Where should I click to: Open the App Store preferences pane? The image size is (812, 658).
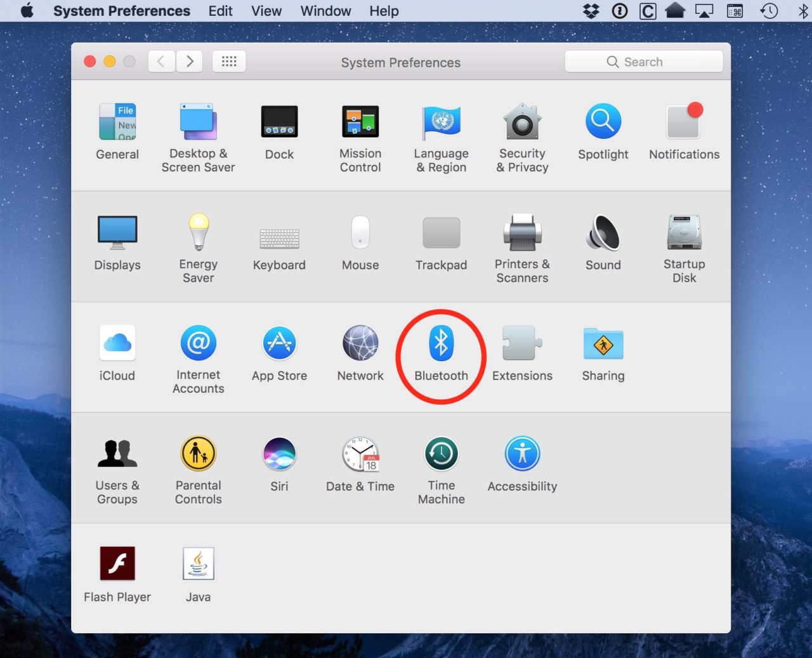(x=279, y=353)
